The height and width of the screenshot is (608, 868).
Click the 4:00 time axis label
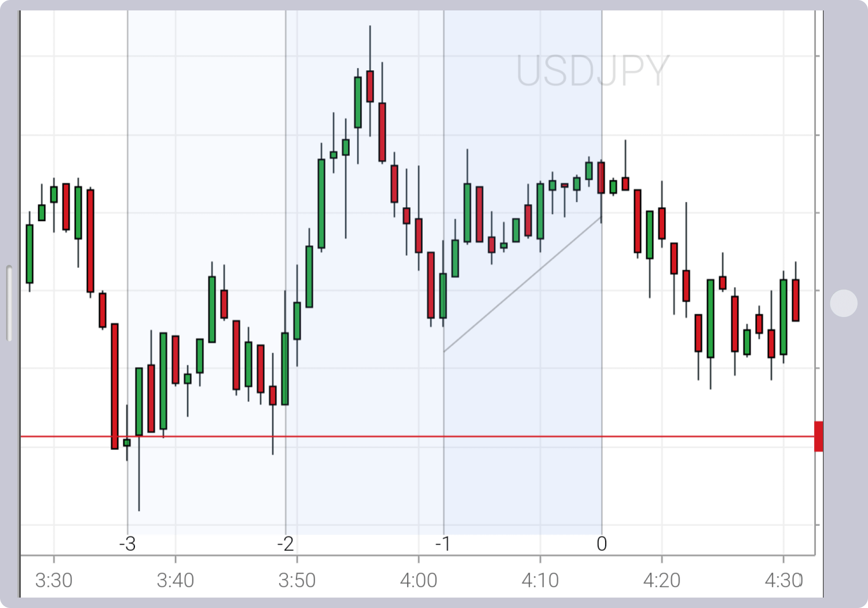tap(418, 580)
